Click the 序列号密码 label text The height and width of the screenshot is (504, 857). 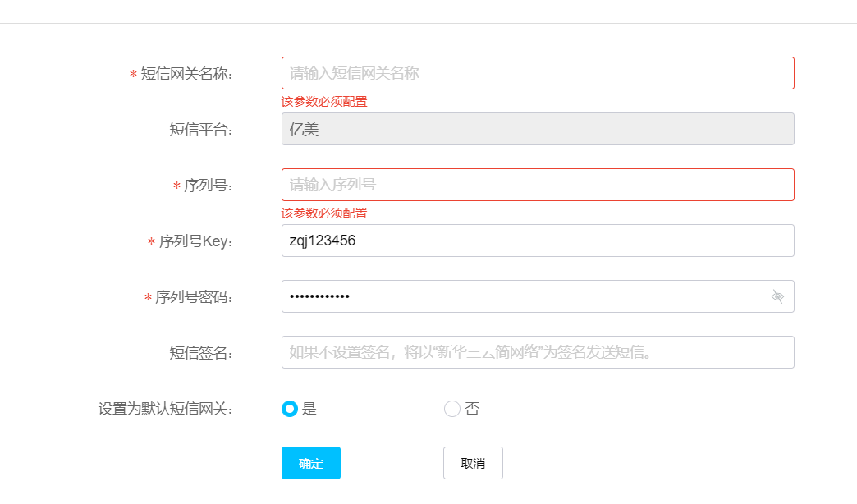[x=195, y=297]
